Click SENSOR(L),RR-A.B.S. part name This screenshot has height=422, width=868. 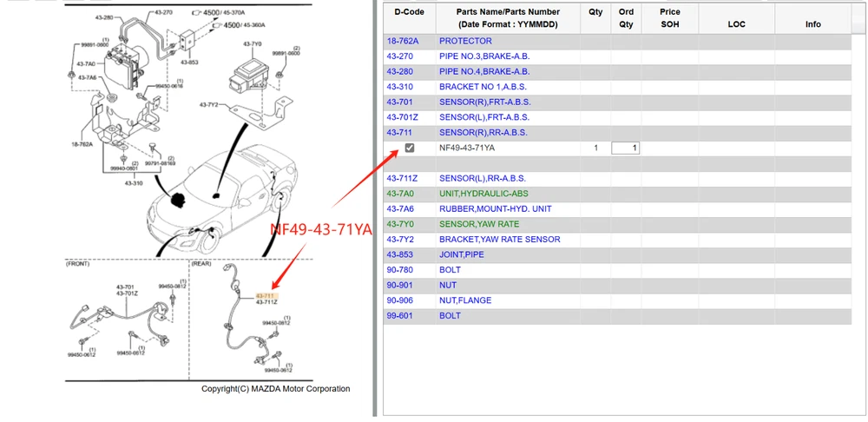(x=483, y=179)
